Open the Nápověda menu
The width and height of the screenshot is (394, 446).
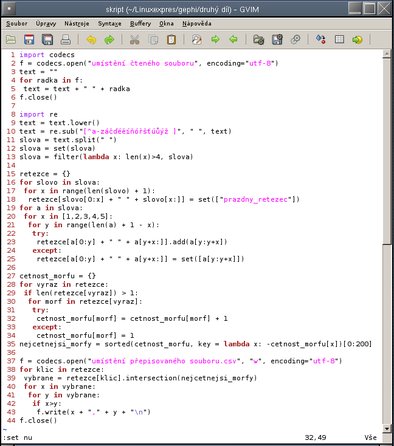[197, 24]
